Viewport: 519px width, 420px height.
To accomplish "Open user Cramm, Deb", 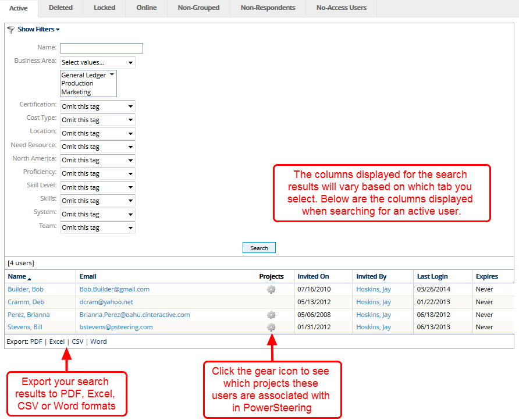I will tap(26, 302).
